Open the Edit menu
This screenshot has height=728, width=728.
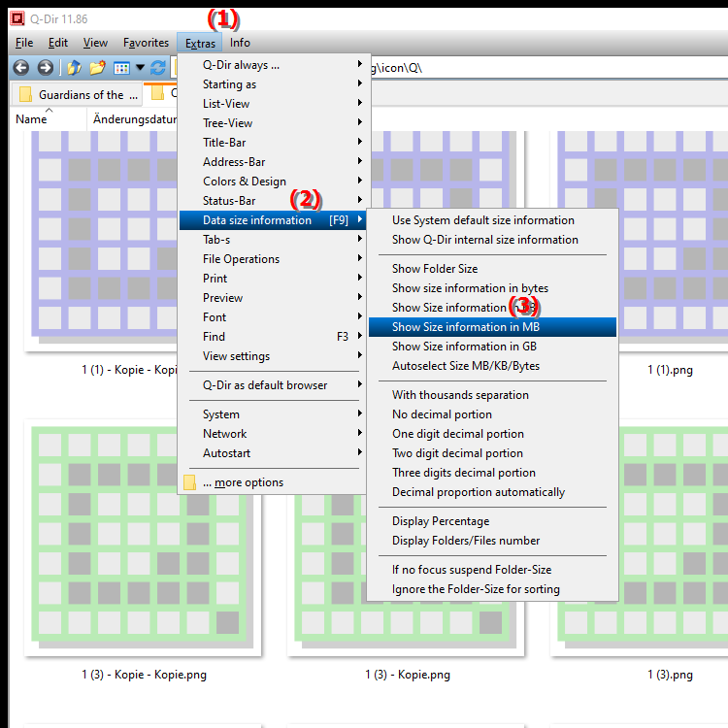click(58, 43)
